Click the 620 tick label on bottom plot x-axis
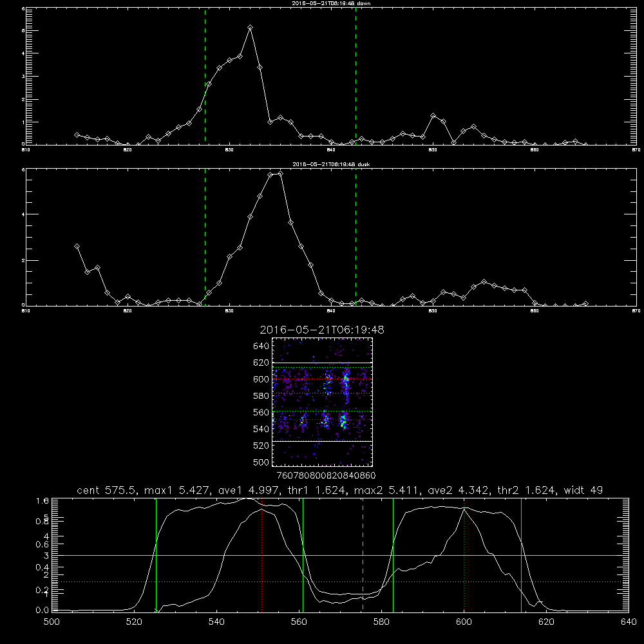The image size is (644, 644). click(546, 622)
